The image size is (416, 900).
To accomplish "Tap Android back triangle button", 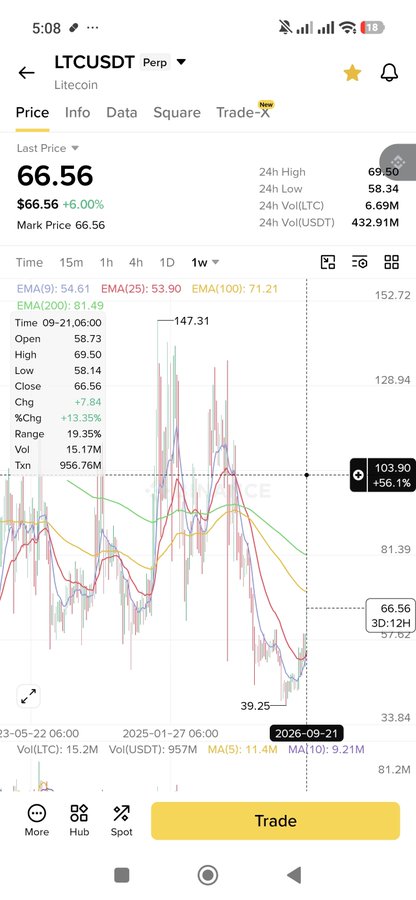I will [x=294, y=875].
